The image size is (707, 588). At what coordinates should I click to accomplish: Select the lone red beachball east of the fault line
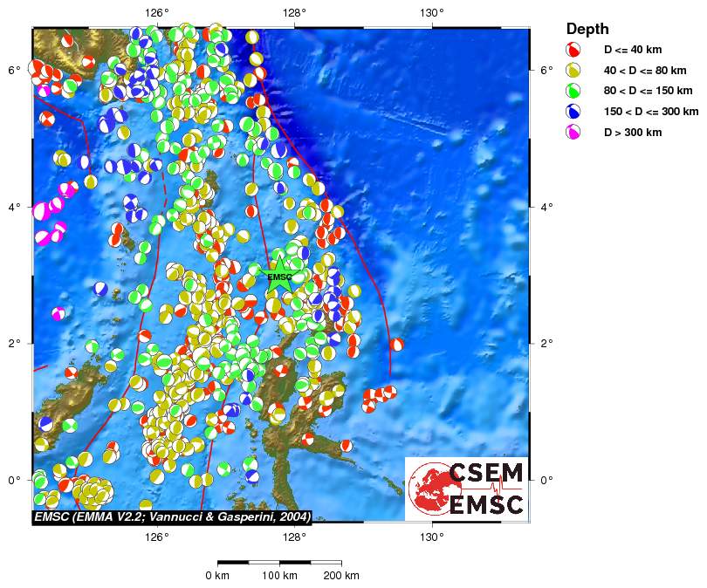397,345
